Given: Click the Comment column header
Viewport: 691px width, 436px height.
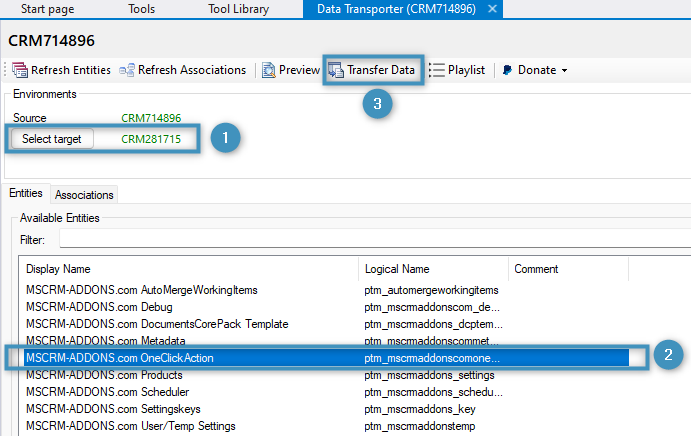Looking at the screenshot, I should click(536, 269).
